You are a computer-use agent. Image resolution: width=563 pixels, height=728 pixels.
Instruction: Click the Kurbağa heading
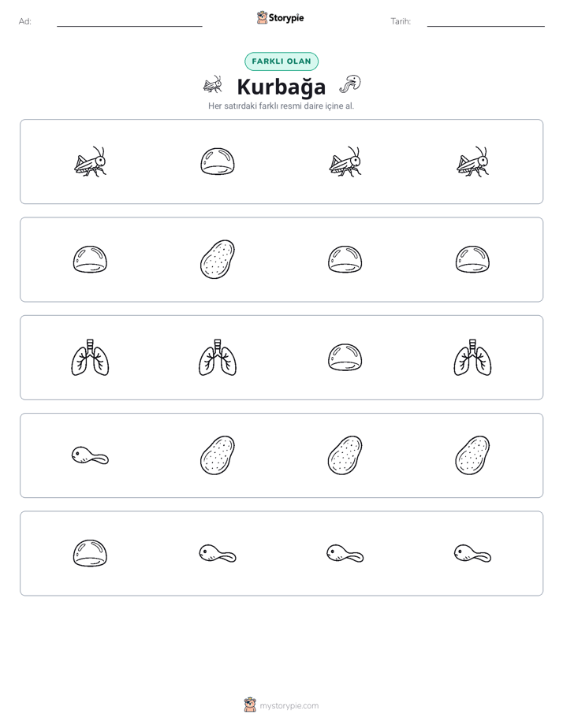click(281, 87)
